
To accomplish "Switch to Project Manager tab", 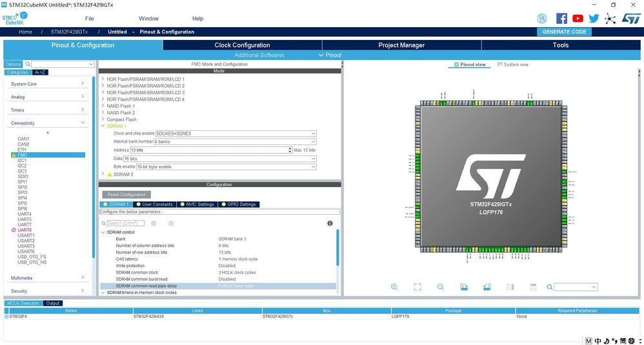I will coord(401,45).
